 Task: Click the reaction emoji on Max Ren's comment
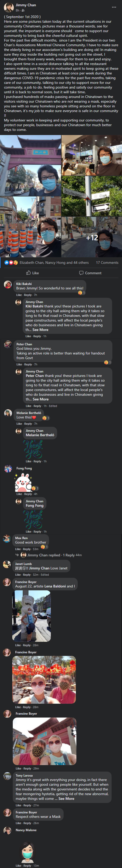click(43, 546)
